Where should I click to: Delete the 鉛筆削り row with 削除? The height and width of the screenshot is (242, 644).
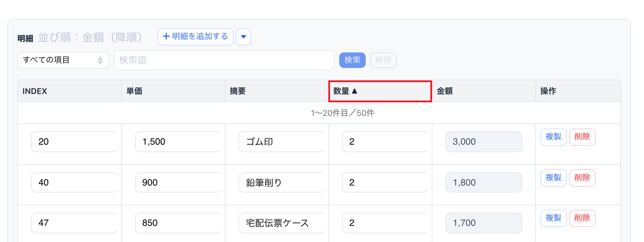[582, 178]
